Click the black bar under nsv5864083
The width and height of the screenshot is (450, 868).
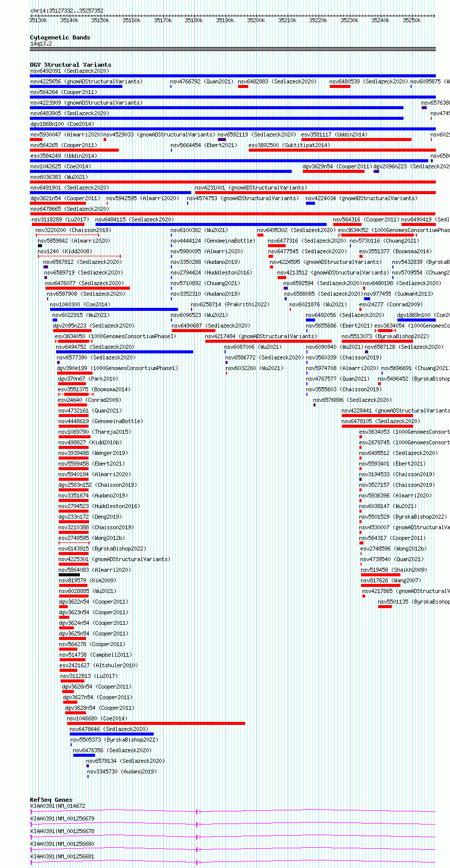pos(69,575)
